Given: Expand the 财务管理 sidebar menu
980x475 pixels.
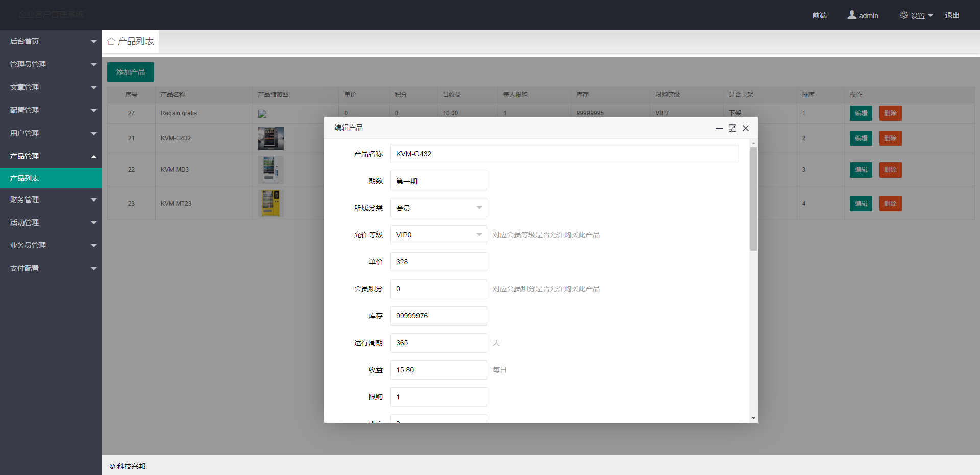Looking at the screenshot, I should (51, 199).
